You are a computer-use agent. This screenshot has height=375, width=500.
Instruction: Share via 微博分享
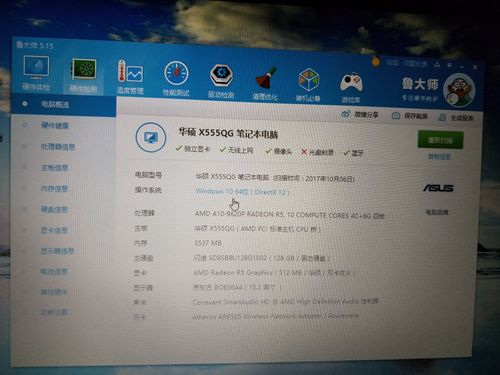360,115
